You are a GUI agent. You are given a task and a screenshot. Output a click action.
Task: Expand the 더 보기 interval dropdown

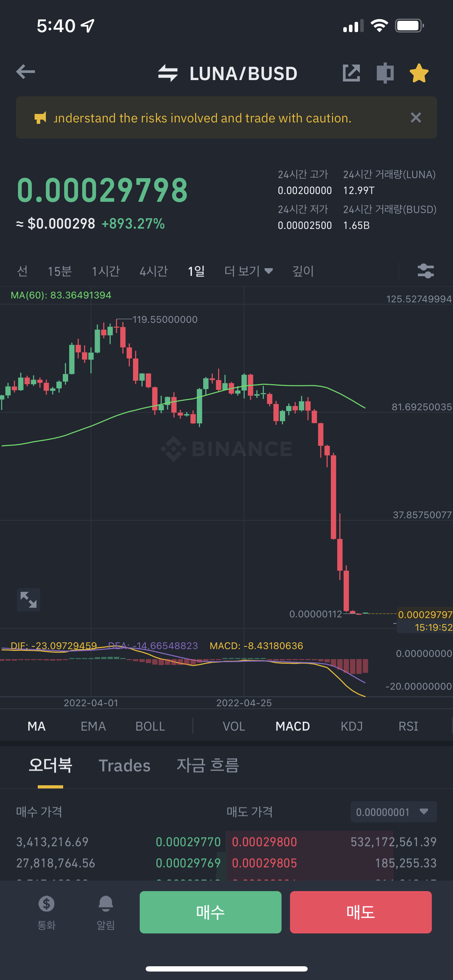pos(248,271)
